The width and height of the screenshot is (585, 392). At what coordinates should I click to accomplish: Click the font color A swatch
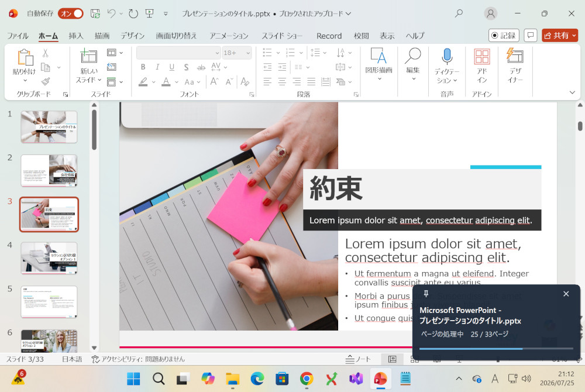pos(166,82)
